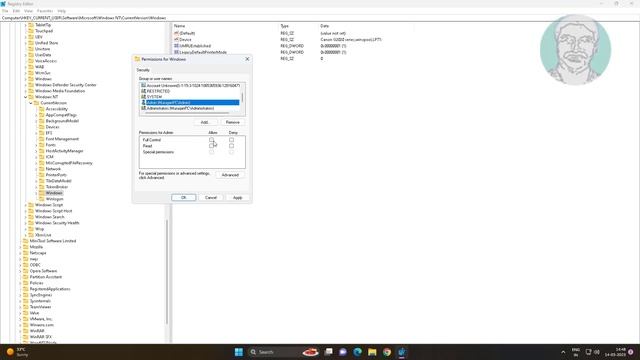Confirm the dialog with OK
The width and height of the screenshot is (640, 360).
pyautogui.click(x=183, y=198)
